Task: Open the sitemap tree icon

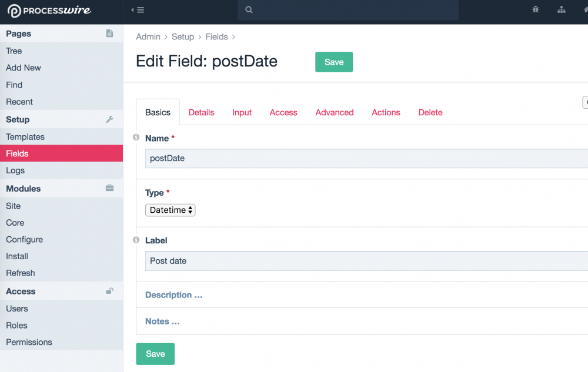Action: click(562, 9)
